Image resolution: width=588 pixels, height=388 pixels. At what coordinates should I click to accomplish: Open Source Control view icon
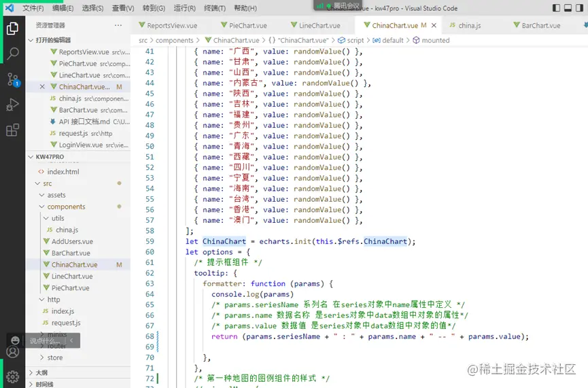pyautogui.click(x=13, y=80)
